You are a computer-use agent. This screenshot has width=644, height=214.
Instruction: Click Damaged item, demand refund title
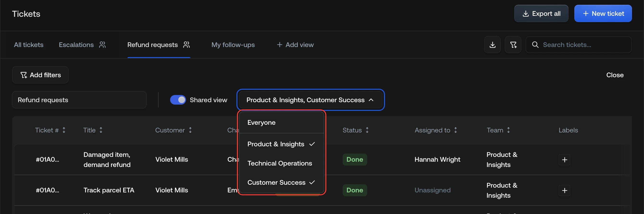coord(107,160)
